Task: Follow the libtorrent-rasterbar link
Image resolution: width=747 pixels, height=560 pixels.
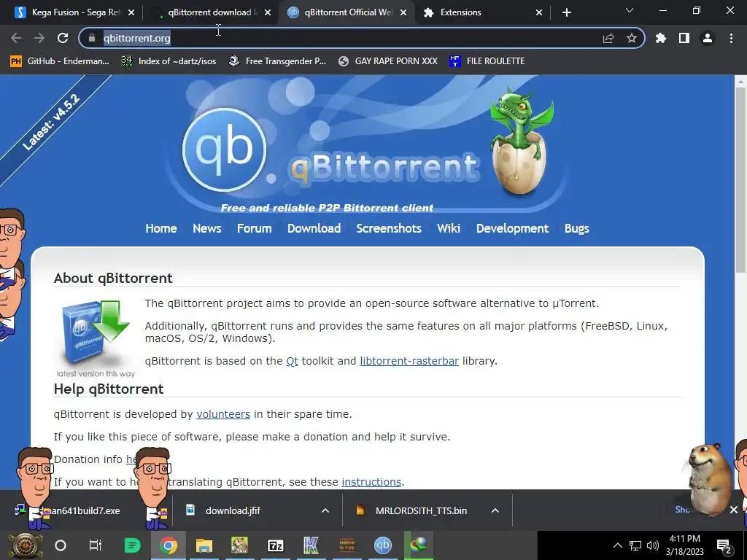Action: pyautogui.click(x=409, y=361)
